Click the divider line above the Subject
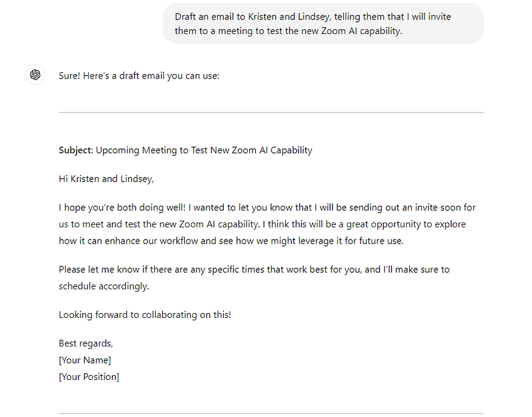Viewport: 532px width, 417px height. point(271,112)
